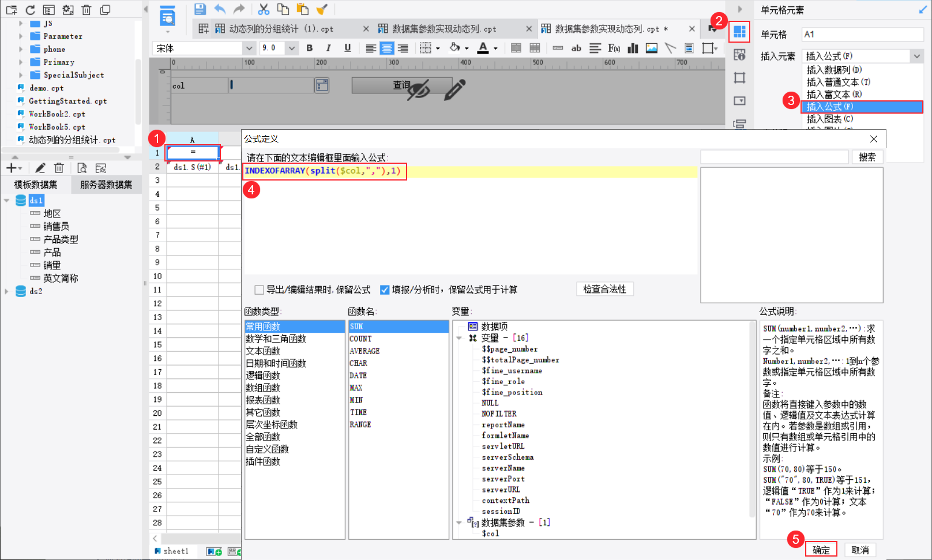932x560 pixels.
Task: Collapse the ds1 dataset node
Action: tap(6, 200)
